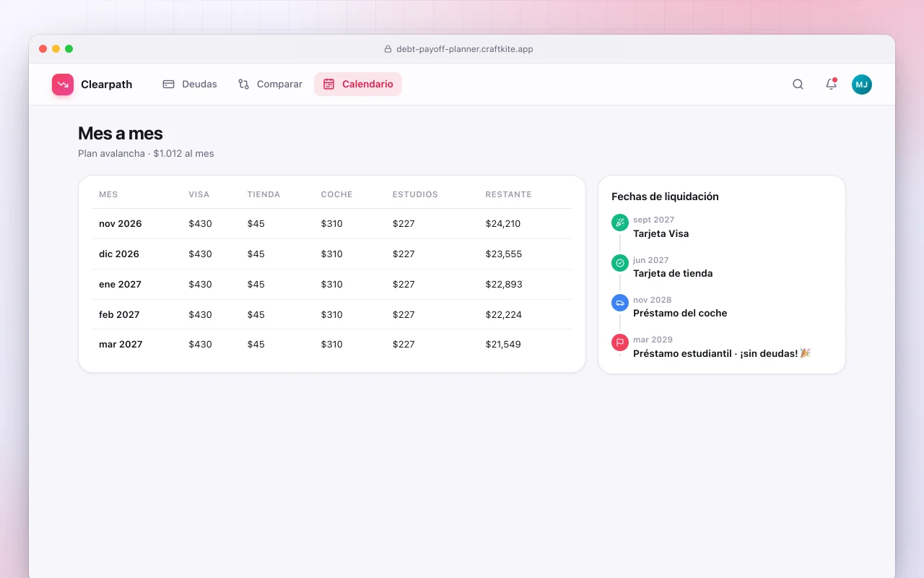Switch to the Deudas tab
This screenshot has height=578, width=924.
[x=190, y=84]
